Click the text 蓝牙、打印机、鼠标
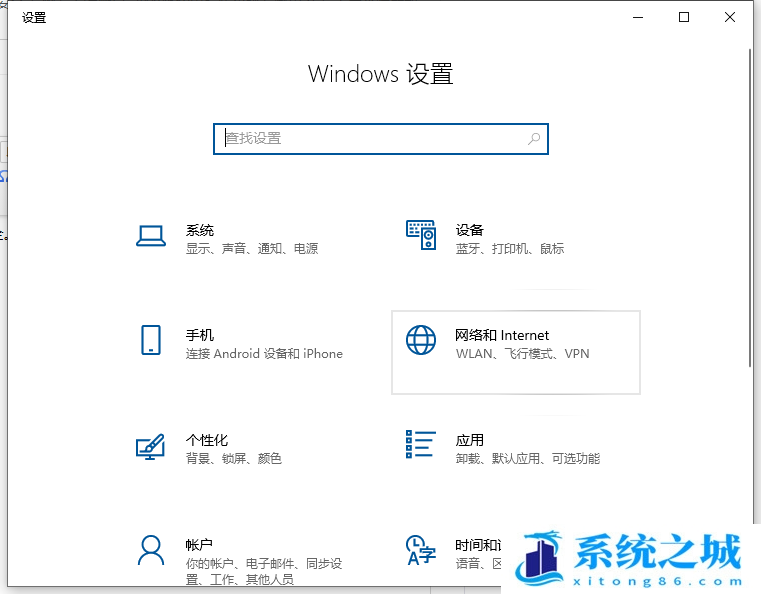The width and height of the screenshot is (761, 594). click(510, 248)
